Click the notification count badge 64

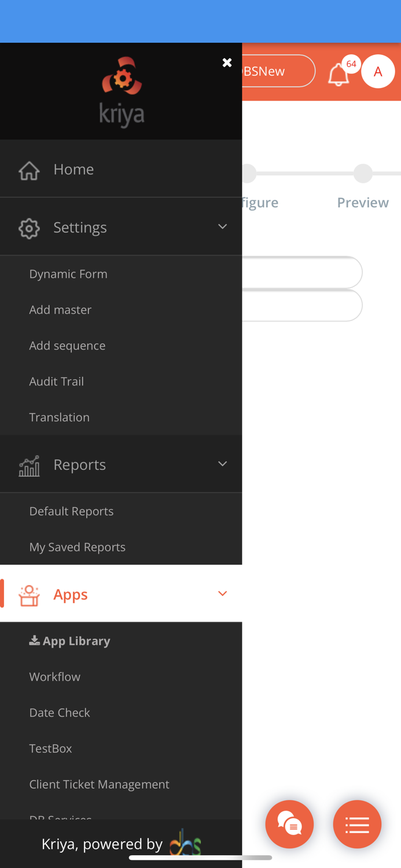coord(351,64)
